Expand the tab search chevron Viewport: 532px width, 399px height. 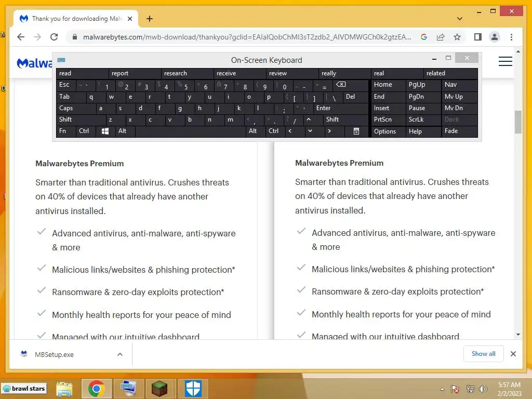point(460,19)
